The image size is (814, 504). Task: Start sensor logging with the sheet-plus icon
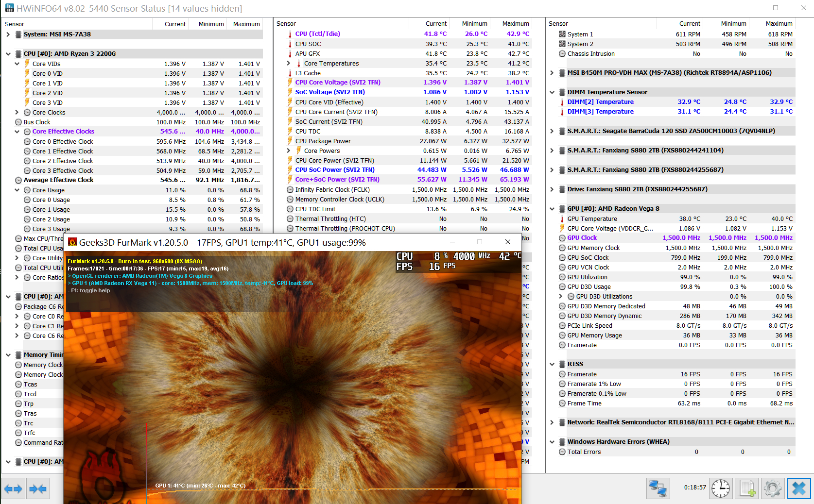747,488
